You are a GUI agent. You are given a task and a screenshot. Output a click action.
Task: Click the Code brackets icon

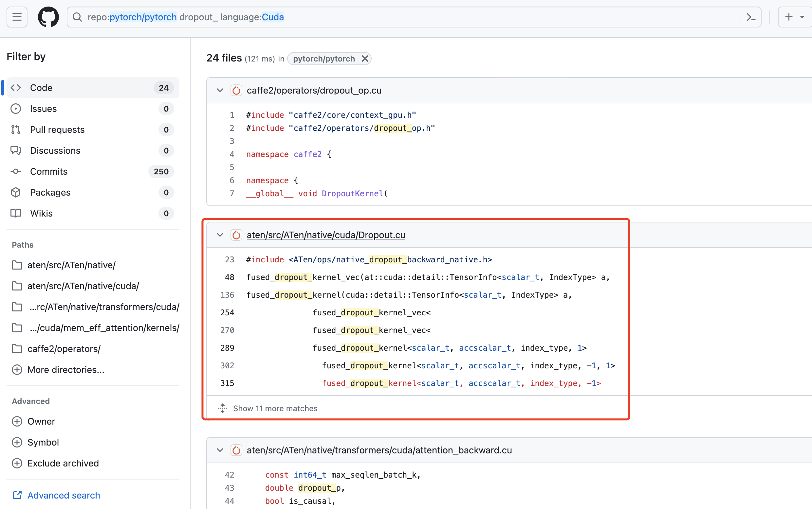[x=16, y=88]
